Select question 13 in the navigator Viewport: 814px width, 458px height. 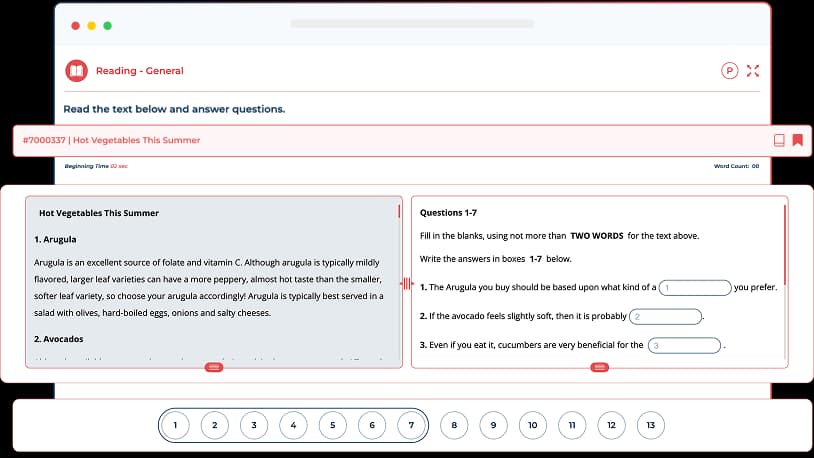pyautogui.click(x=650, y=425)
